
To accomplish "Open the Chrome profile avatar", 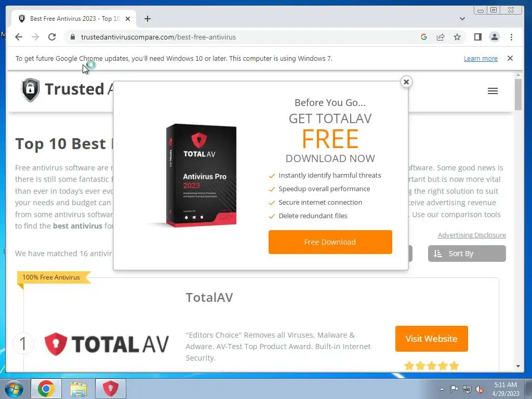I will point(495,37).
